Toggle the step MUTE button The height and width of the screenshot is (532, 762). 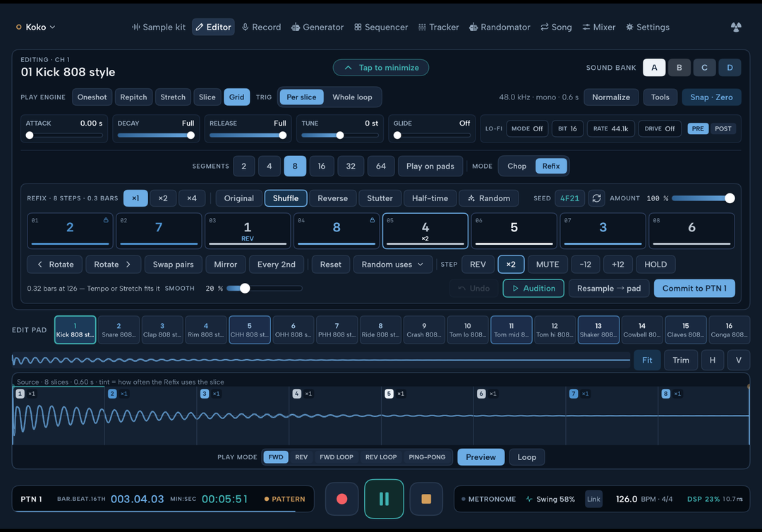[x=548, y=265]
